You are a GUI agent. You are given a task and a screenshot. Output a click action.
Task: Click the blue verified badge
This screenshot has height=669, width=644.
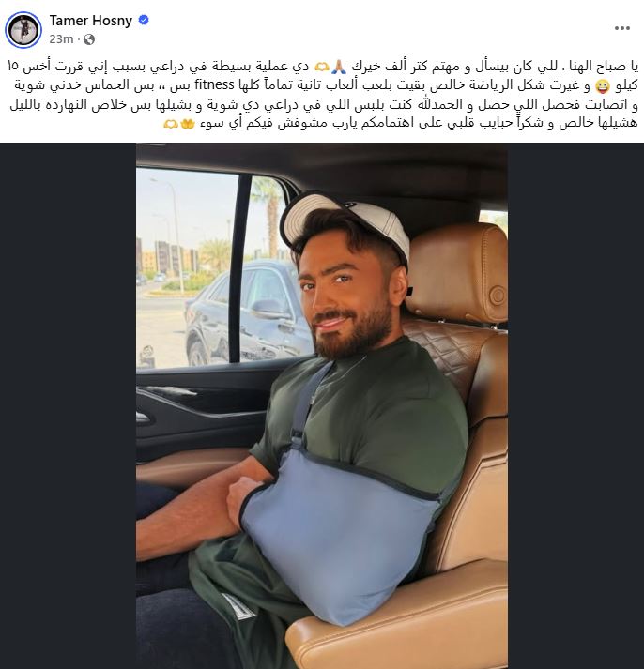pyautogui.click(x=144, y=20)
